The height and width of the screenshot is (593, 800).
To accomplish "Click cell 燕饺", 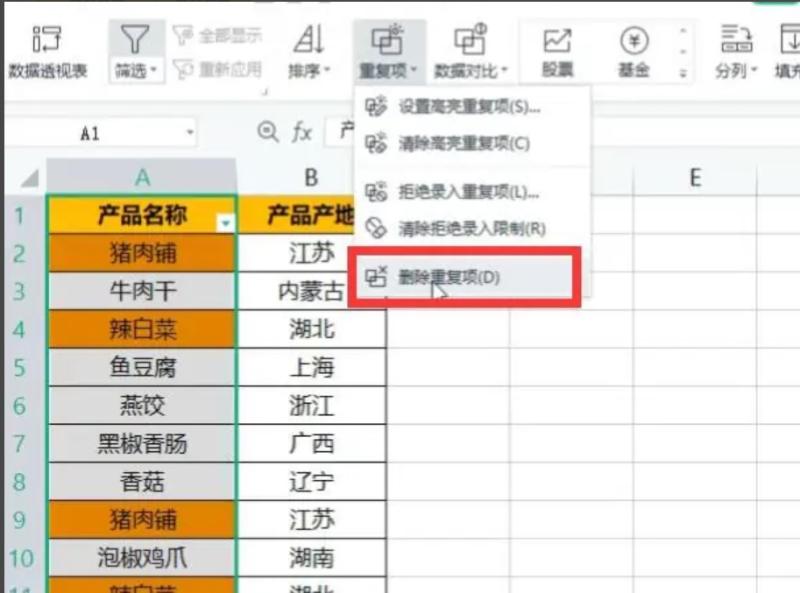I will 142,406.
